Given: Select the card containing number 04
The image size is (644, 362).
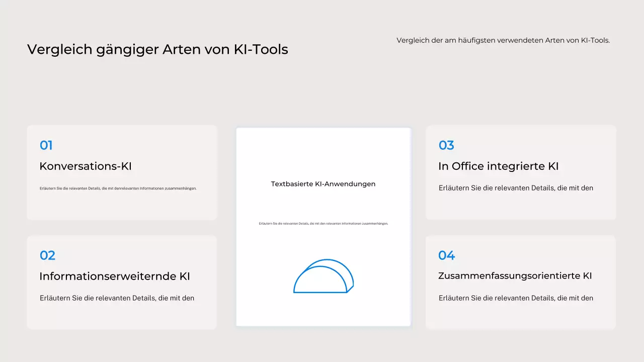Looking at the screenshot, I should (x=520, y=282).
